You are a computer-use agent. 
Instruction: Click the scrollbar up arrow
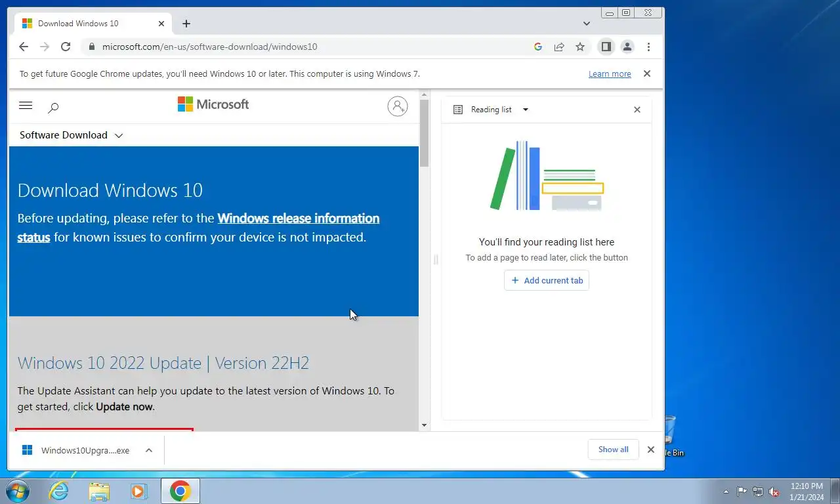[425, 96]
